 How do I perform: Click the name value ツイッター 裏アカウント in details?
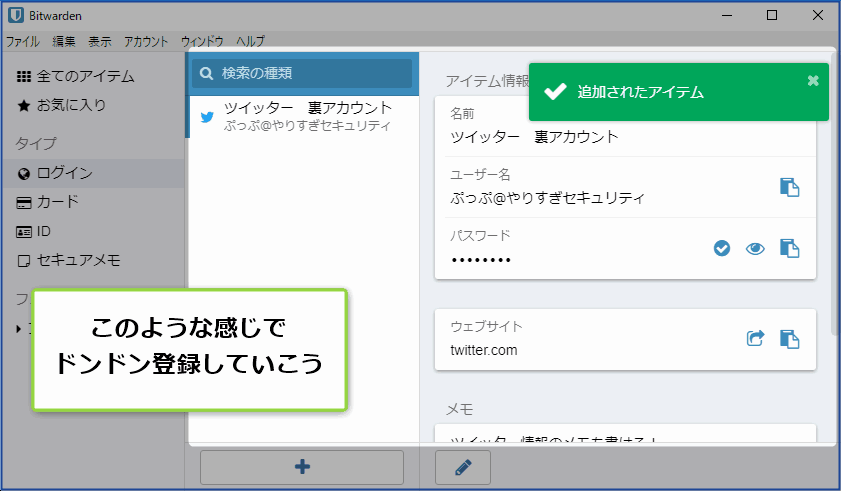pos(534,137)
